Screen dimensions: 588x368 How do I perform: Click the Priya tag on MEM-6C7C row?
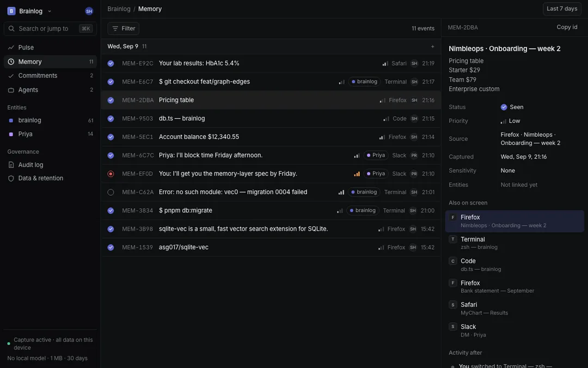[x=376, y=155]
